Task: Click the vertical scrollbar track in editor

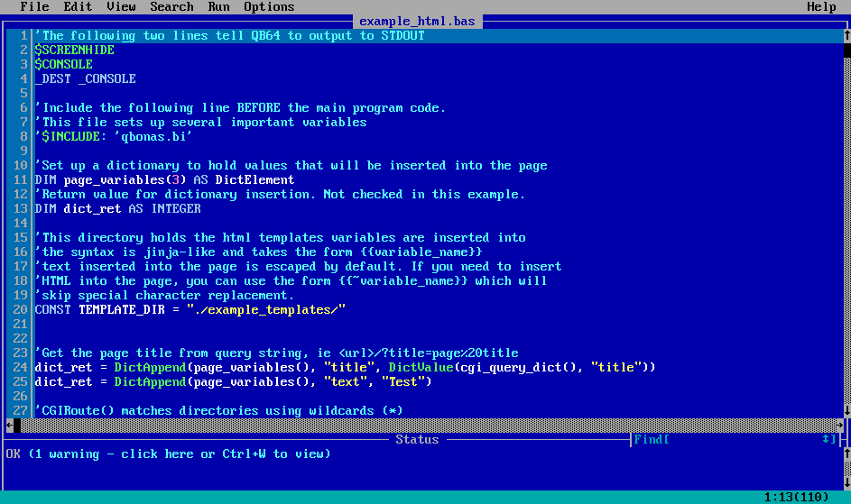Action: [846, 225]
